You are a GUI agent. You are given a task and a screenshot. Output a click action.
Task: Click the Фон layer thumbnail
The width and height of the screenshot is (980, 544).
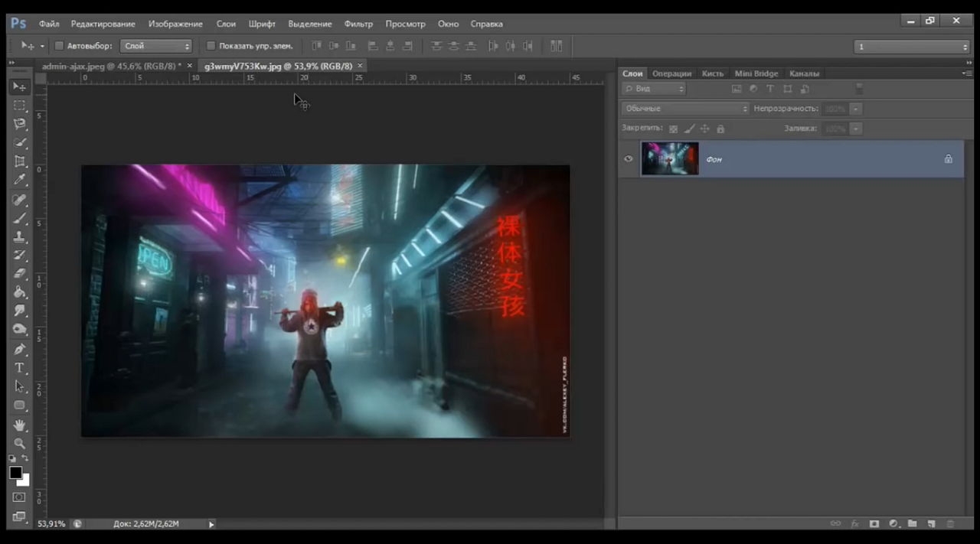[x=670, y=158]
